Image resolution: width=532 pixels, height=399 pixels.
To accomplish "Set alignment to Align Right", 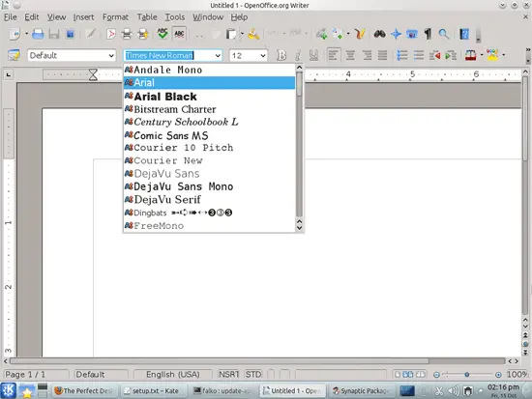I will pyautogui.click(x=367, y=55).
